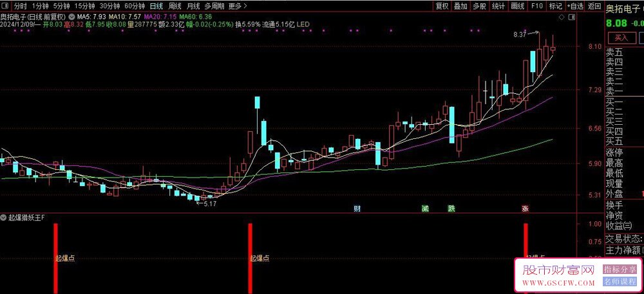
Task: Select the 周线 weekly tab
Action: [x=175, y=6]
